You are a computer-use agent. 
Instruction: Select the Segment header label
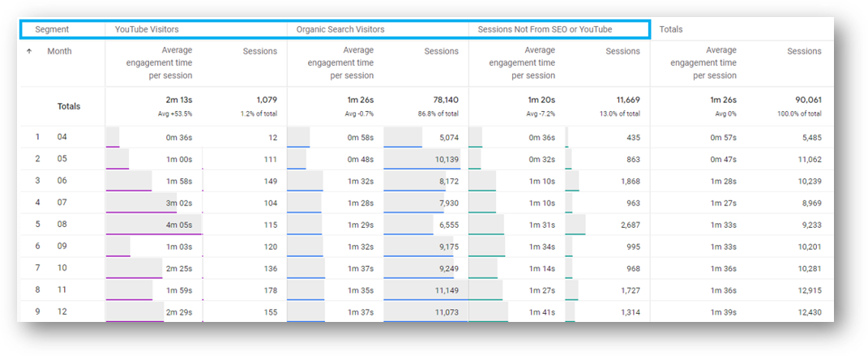(52, 29)
